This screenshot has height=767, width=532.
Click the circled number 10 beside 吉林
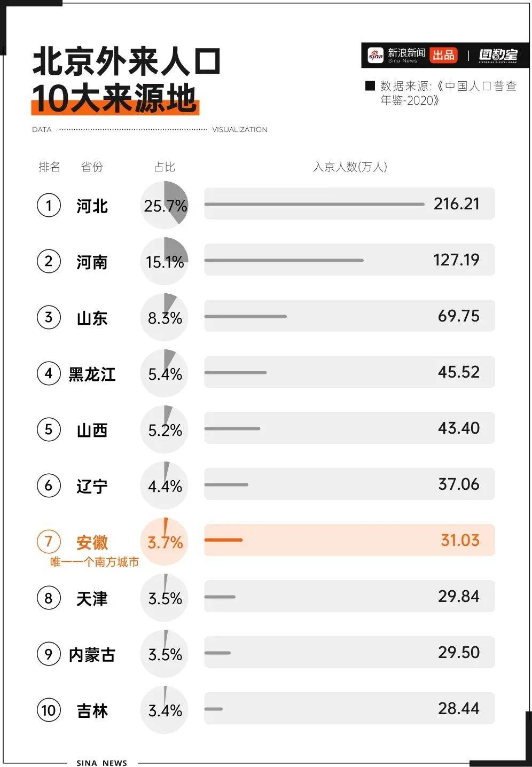(x=49, y=710)
